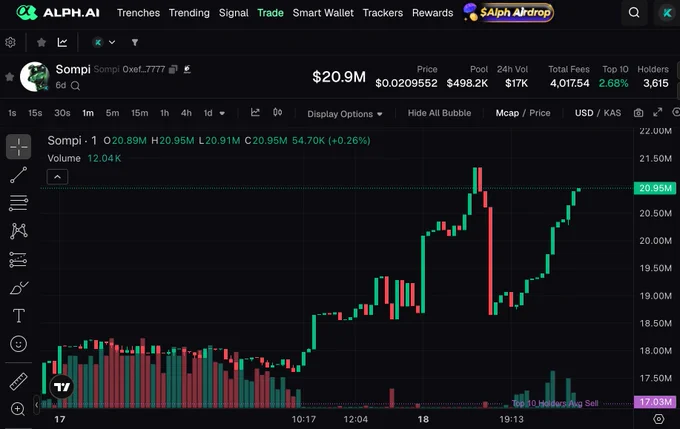The height and width of the screenshot is (429, 680).
Task: Open chart axis settings gear
Action: click(x=659, y=419)
